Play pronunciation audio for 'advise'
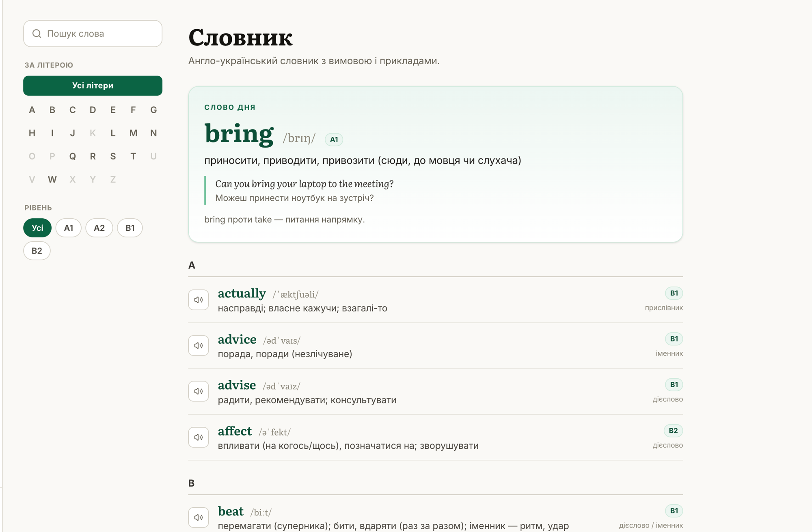Viewport: 812px width, 532px height. [x=199, y=391]
